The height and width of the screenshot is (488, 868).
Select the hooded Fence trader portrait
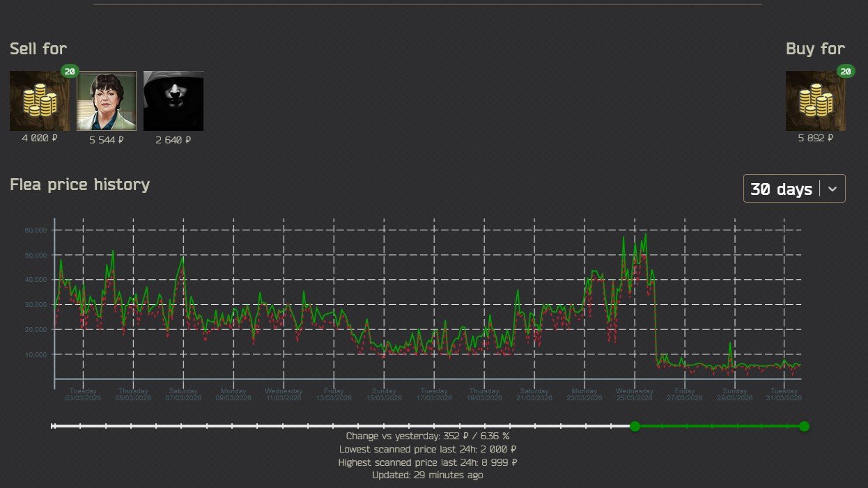(x=173, y=101)
